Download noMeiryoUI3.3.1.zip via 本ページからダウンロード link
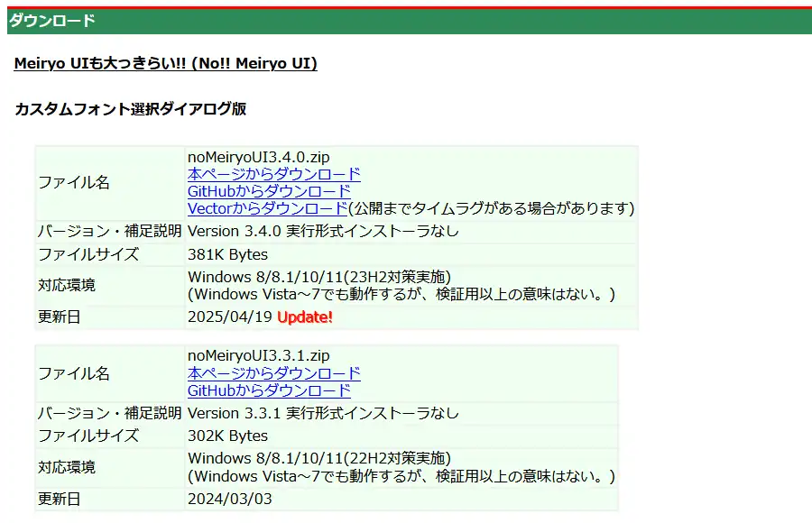Screen dimensions: 812x523 coord(274,372)
